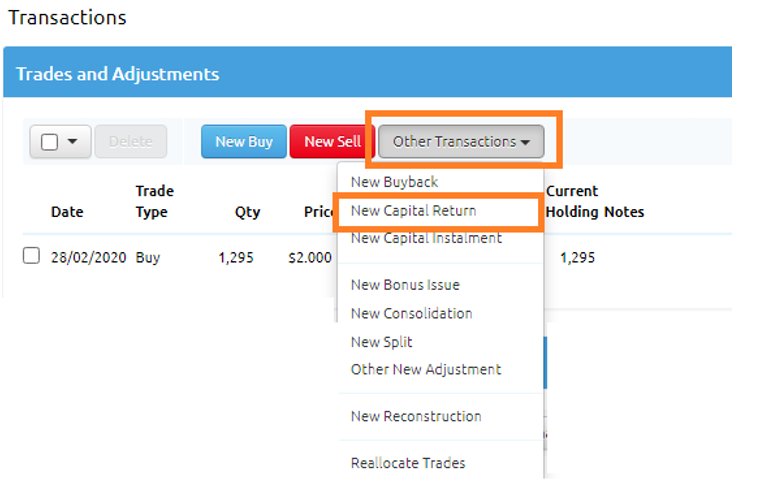Click the Qty column header
This screenshot has width=769, height=495.
coord(247,212)
